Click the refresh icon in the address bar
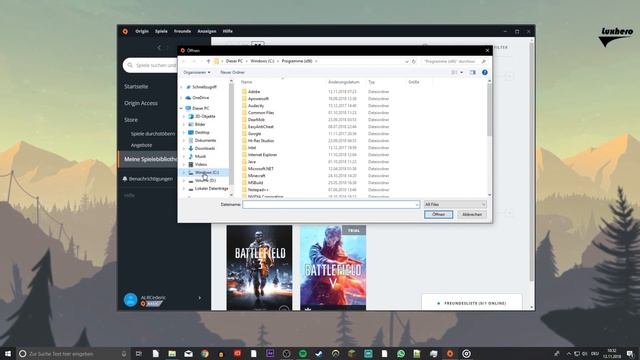640x360 pixels. click(414, 61)
